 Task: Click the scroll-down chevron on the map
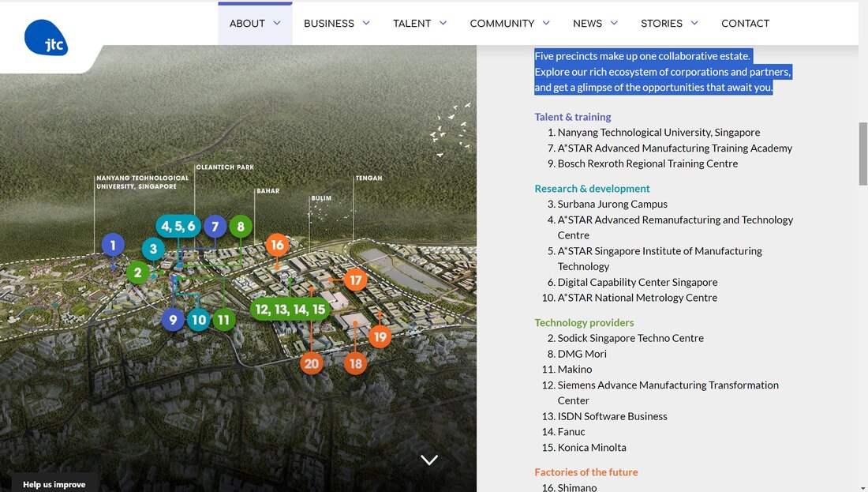(x=429, y=460)
